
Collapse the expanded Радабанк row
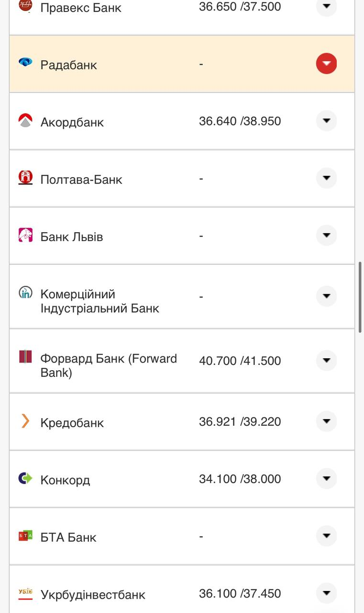pos(326,63)
